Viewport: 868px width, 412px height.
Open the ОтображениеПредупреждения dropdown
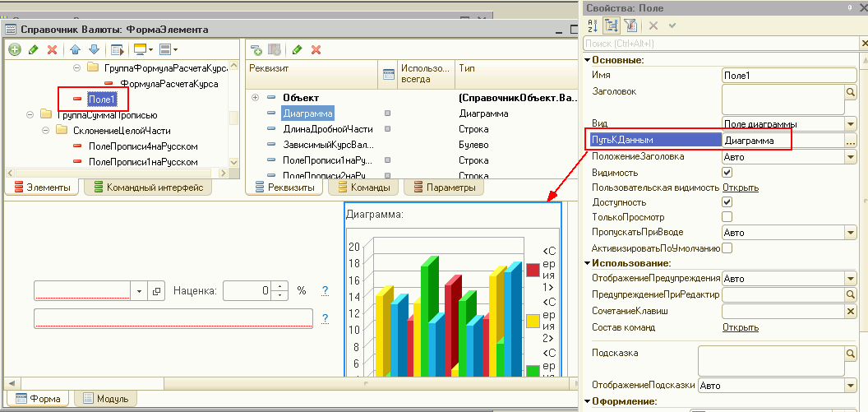point(850,278)
